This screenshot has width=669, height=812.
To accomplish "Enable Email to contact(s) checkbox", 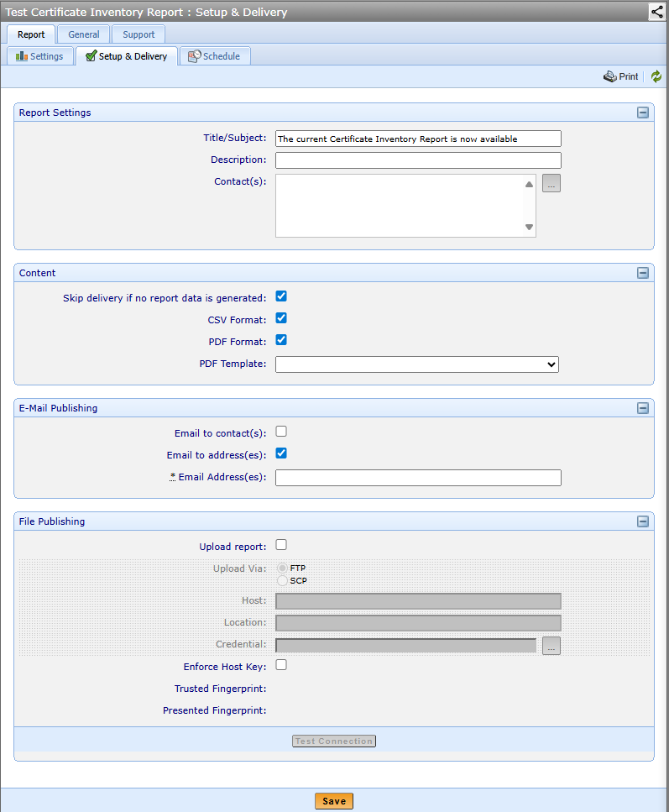I will click(282, 432).
